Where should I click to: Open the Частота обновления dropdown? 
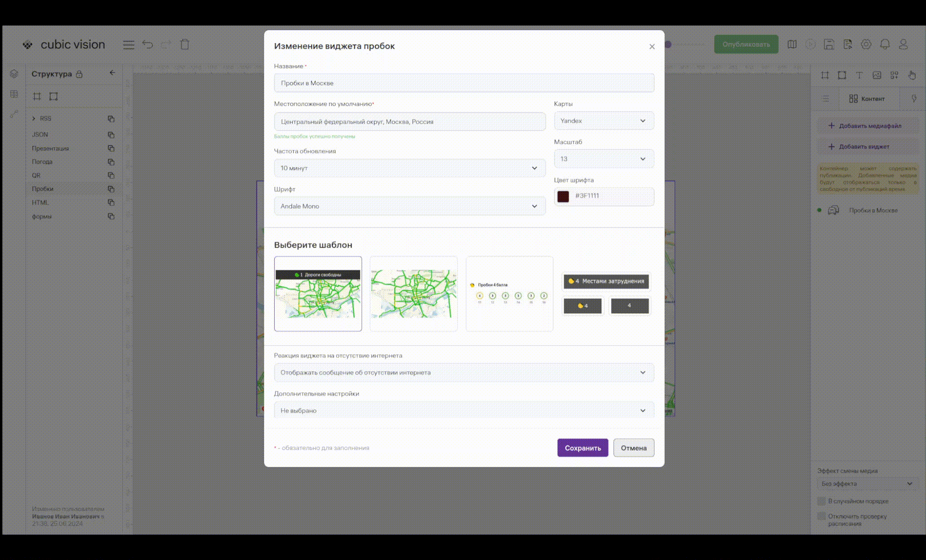410,168
